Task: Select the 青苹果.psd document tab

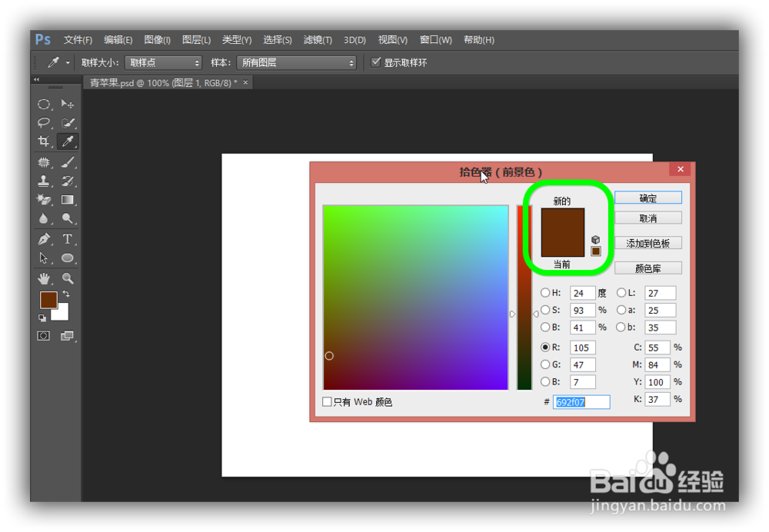Action: point(161,82)
